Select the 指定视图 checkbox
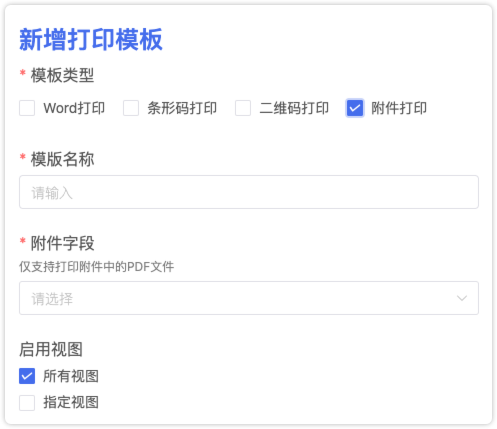Viewport: 497px width, 429px height. point(27,403)
